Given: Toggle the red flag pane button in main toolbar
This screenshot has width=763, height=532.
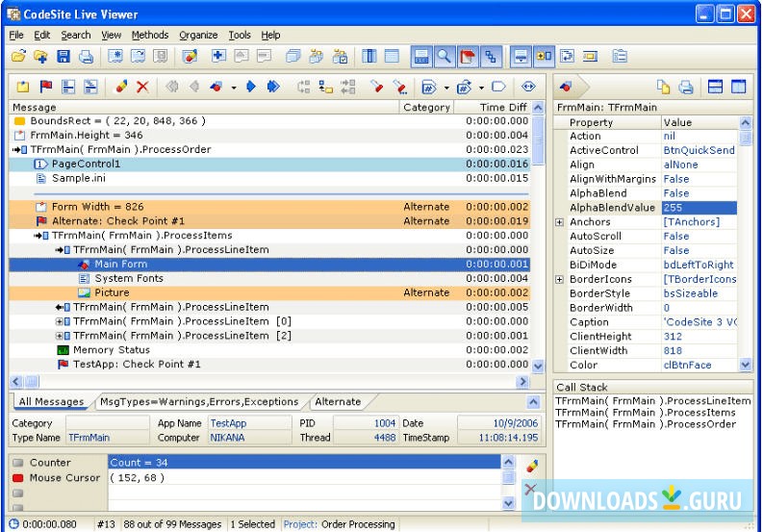Looking at the screenshot, I should coord(468,57).
